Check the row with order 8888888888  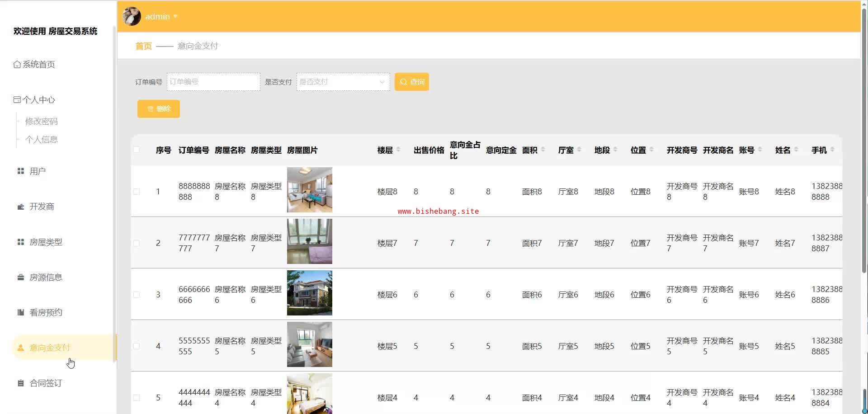pos(137,192)
